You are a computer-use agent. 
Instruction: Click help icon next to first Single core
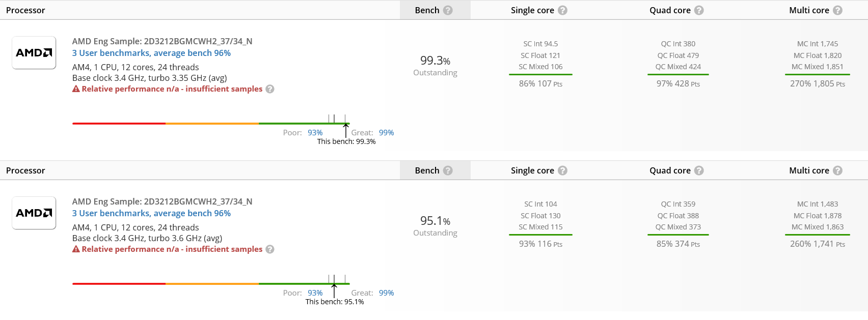click(x=562, y=10)
